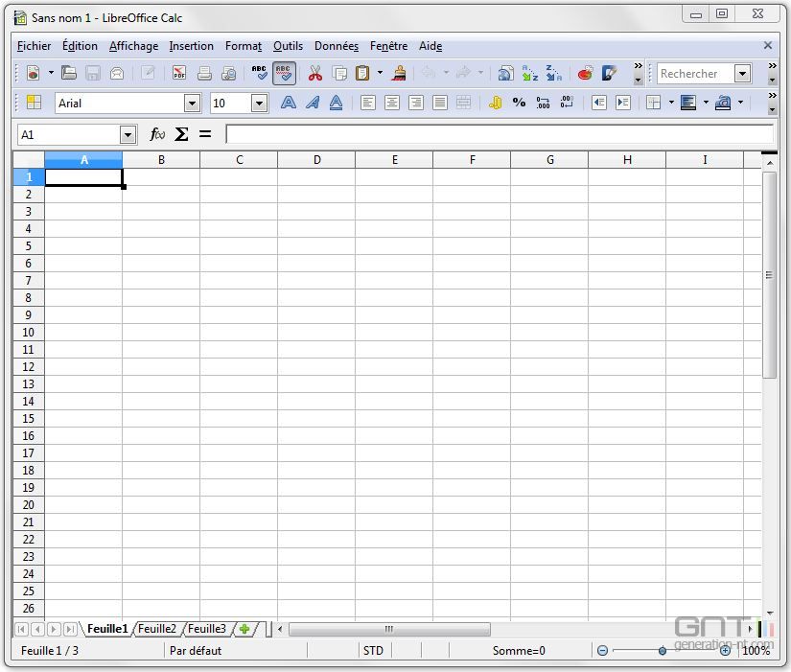The width and height of the screenshot is (791, 672).
Task: Open the Paste options dropdown arrow
Action: [380, 73]
